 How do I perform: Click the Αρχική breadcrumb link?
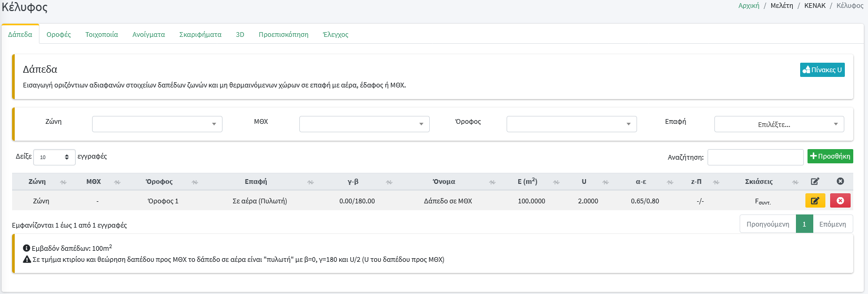point(749,6)
